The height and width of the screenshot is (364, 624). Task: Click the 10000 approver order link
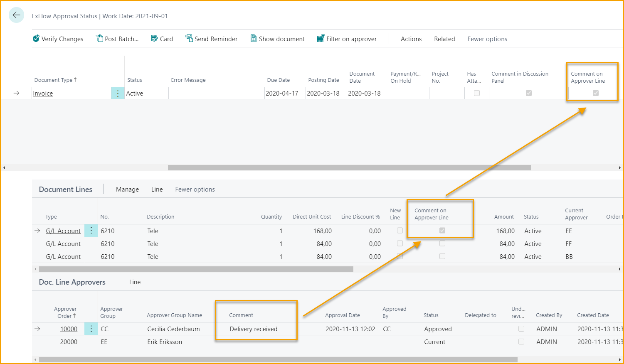coord(69,329)
